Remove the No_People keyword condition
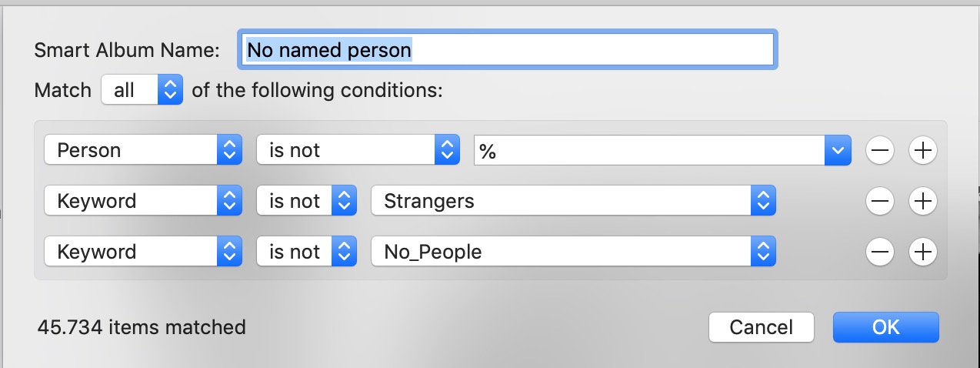This screenshot has width=980, height=368. [880, 252]
